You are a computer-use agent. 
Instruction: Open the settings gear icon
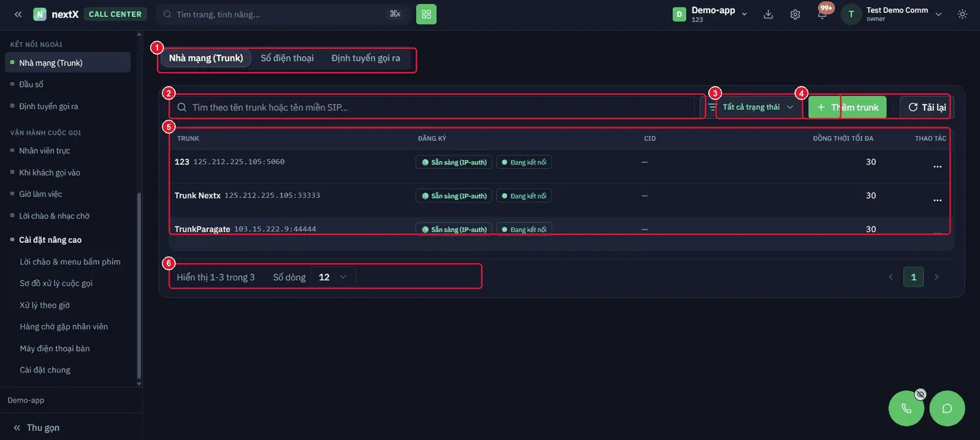pos(795,14)
